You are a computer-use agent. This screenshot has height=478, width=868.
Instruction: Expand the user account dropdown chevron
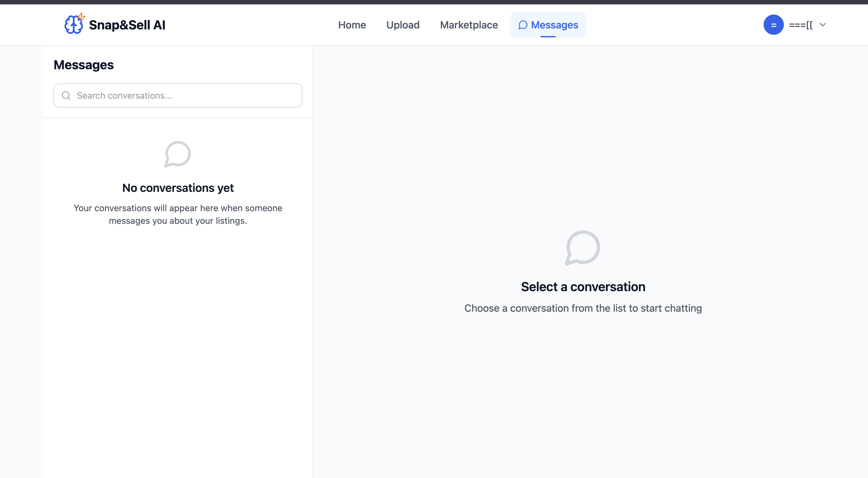(x=822, y=25)
